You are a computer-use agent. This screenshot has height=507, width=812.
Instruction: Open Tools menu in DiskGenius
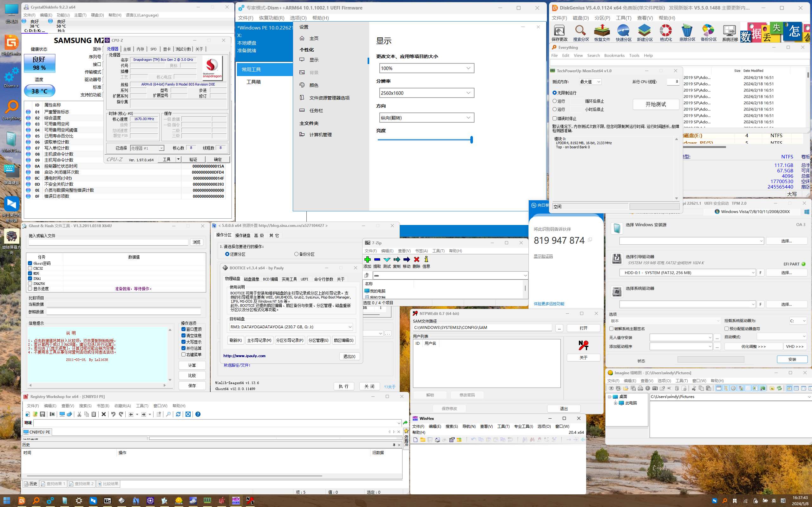pyautogui.click(x=623, y=18)
